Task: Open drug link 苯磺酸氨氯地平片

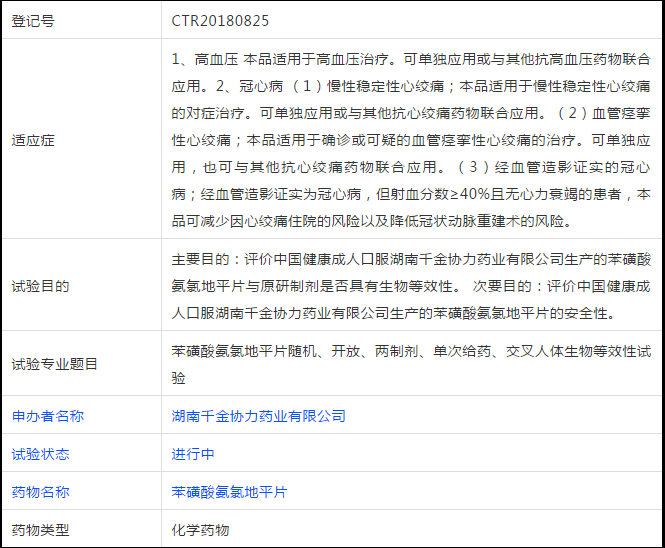Action: pyautogui.click(x=229, y=492)
